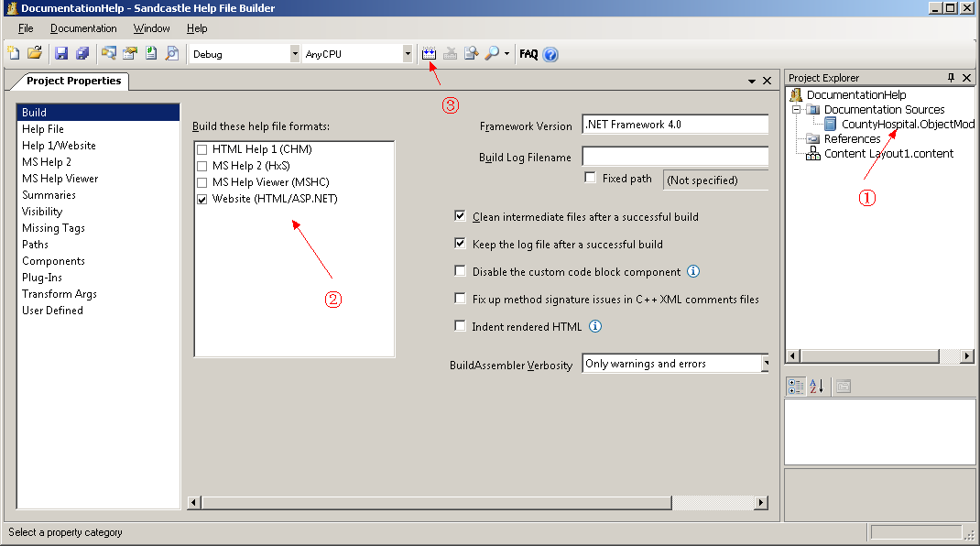
Task: Collapse the Documentation Sources tree node
Action: 796,109
